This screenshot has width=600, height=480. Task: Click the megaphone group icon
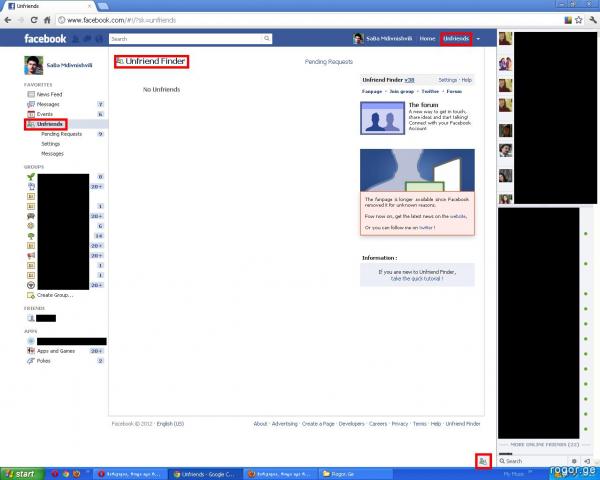click(x=31, y=255)
